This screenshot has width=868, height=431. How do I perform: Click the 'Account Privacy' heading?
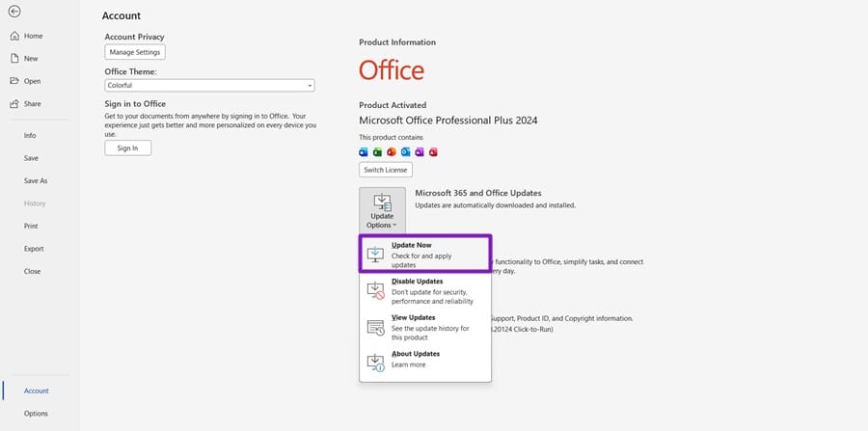(x=134, y=37)
